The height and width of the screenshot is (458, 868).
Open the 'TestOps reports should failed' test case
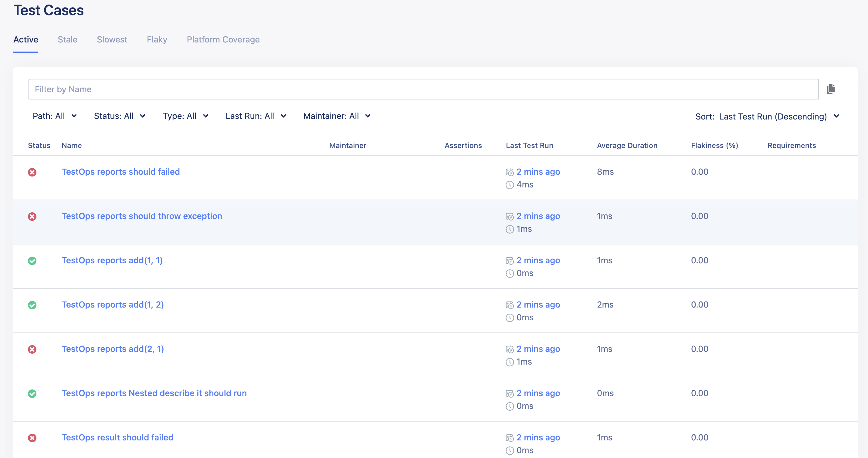[120, 172]
